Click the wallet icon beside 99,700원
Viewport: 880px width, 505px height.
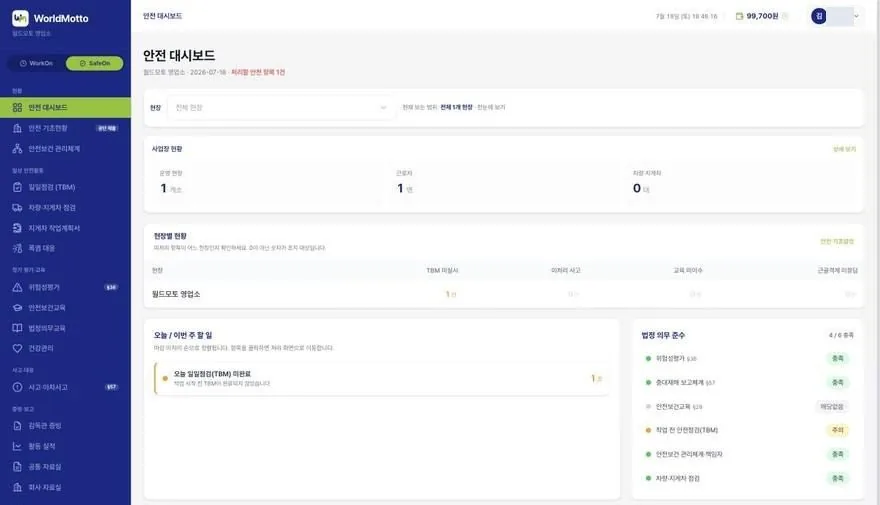pyautogui.click(x=739, y=16)
